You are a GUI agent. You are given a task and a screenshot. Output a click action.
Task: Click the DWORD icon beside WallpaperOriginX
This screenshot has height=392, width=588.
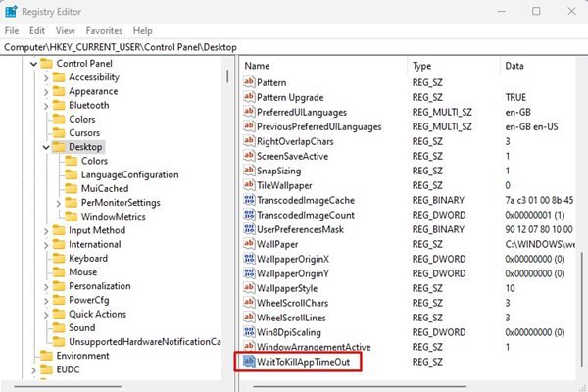[249, 259]
